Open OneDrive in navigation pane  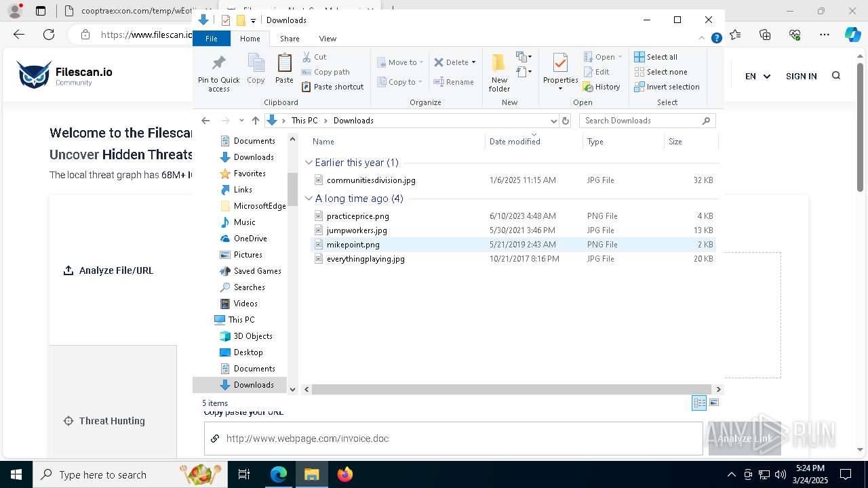coord(250,239)
